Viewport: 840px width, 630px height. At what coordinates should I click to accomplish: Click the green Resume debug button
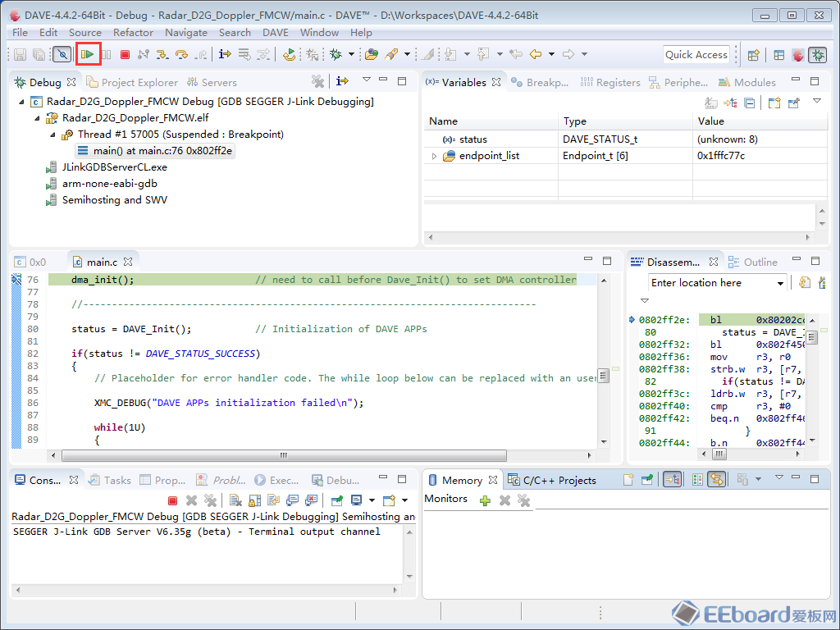click(88, 54)
